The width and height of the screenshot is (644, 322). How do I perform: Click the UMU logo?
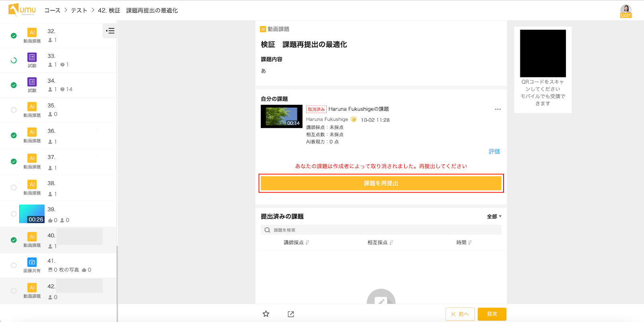[x=22, y=10]
